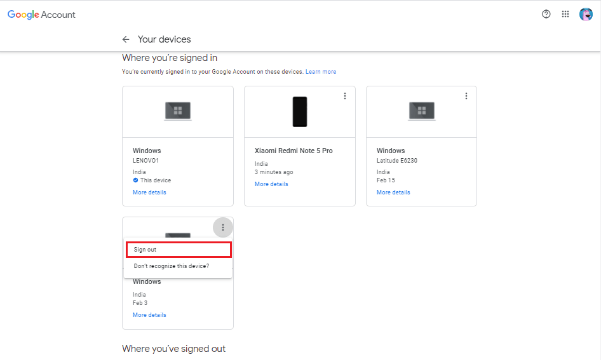View More details for Latitude E6230
This screenshot has height=364, width=601.
click(393, 192)
